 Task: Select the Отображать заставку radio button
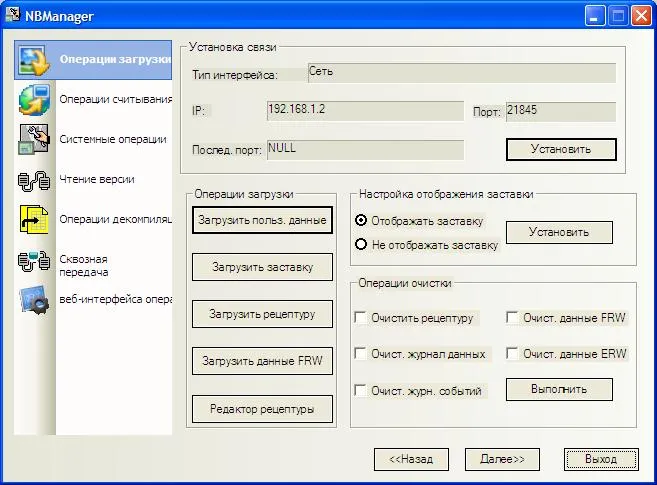coord(361,220)
